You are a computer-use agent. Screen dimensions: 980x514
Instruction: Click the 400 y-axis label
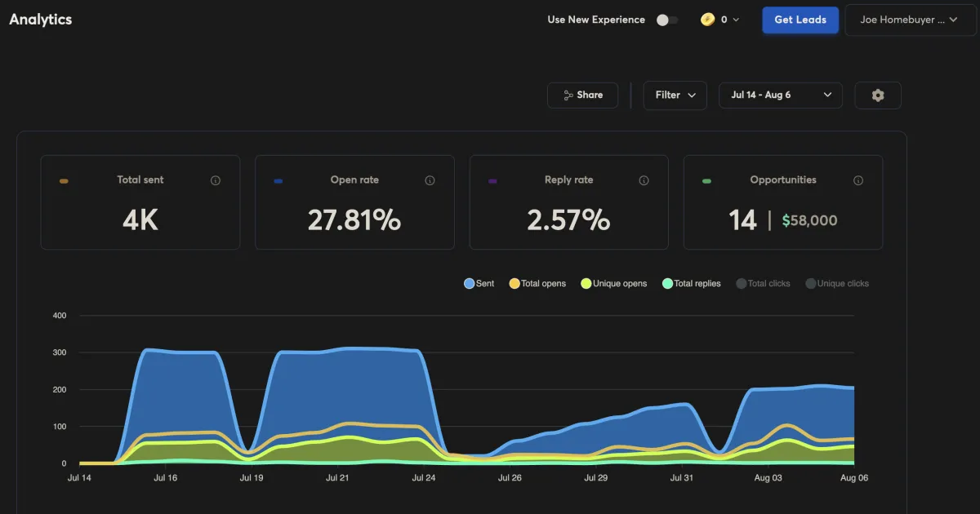pos(59,316)
